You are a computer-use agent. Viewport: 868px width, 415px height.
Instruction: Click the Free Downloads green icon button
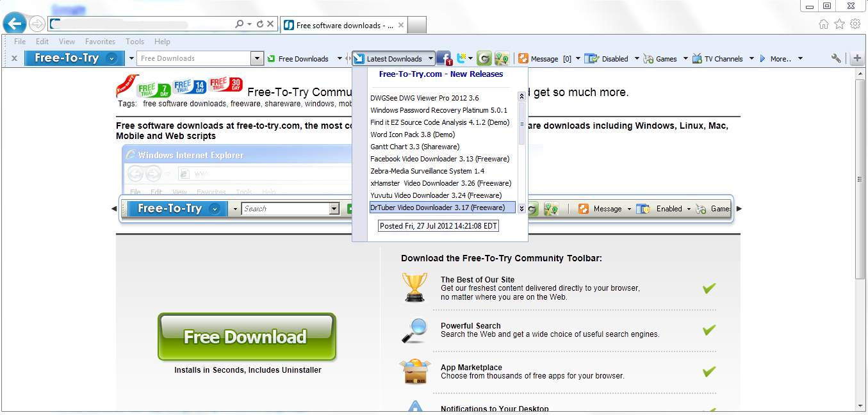pos(272,59)
